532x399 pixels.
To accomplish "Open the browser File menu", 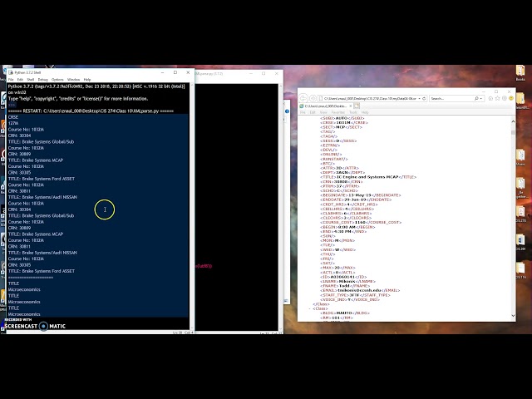I will coord(303,112).
